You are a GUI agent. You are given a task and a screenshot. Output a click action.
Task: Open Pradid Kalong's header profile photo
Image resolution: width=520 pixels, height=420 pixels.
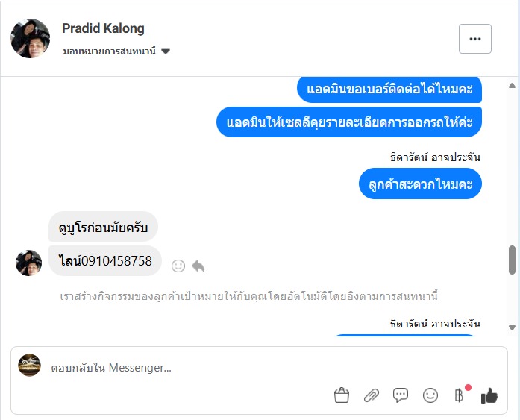click(31, 38)
